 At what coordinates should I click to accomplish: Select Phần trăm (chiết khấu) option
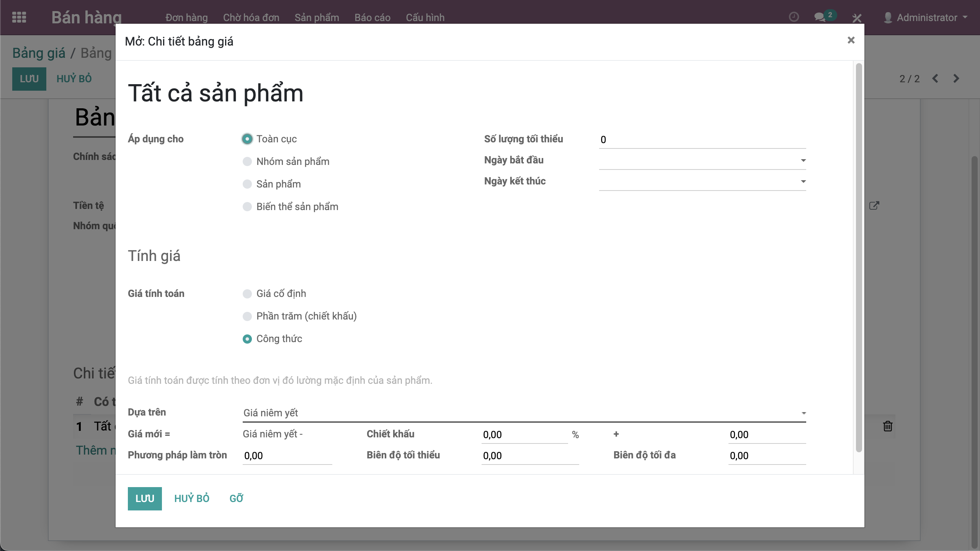point(247,316)
